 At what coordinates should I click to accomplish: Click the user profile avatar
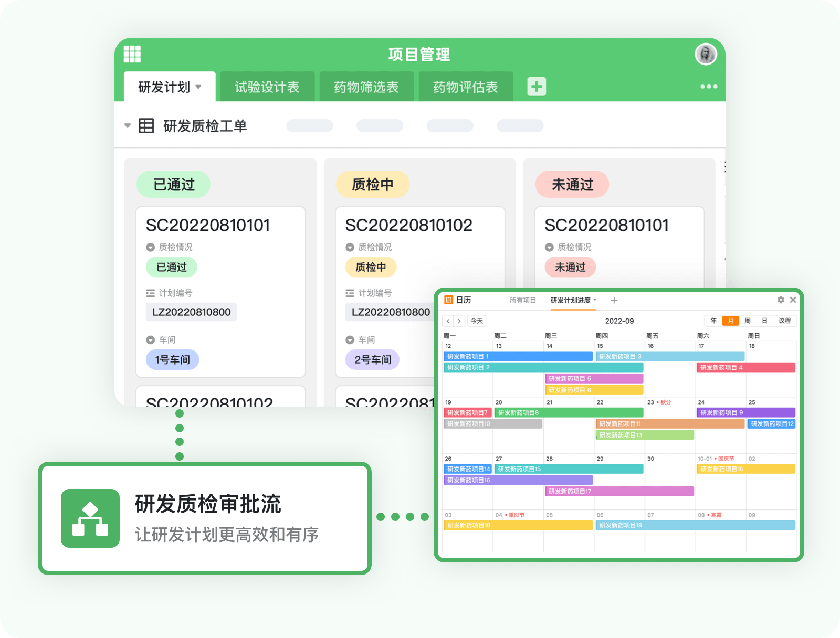(706, 54)
